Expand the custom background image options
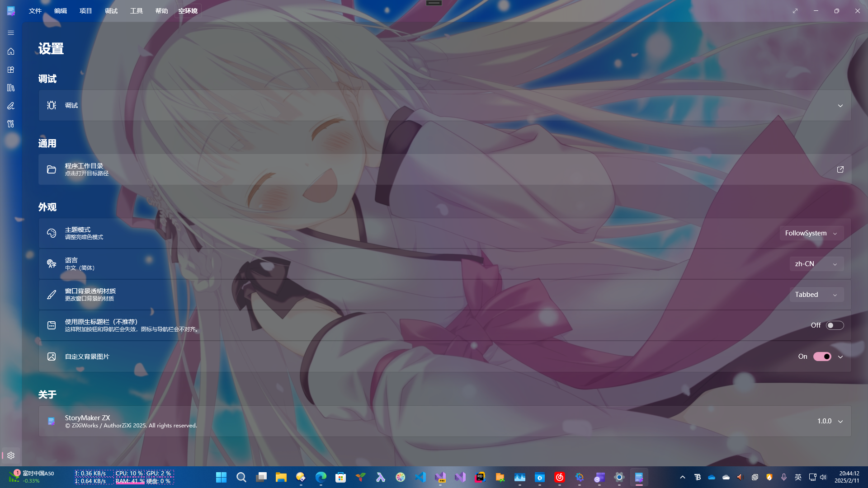868x488 pixels. pos(840,357)
